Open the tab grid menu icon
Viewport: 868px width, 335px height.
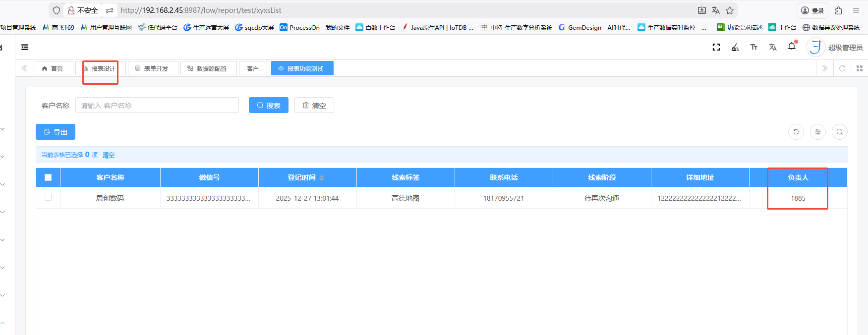pos(860,68)
